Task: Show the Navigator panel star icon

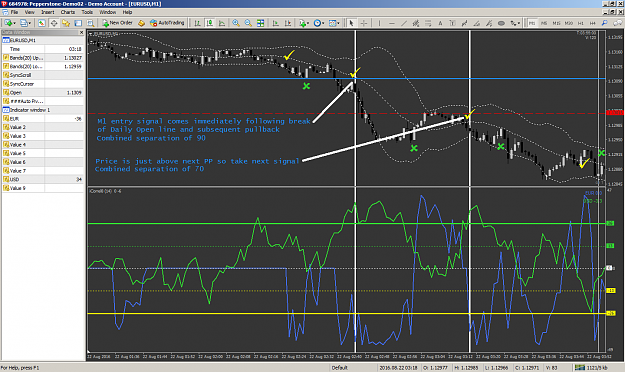Action: pos(66,23)
